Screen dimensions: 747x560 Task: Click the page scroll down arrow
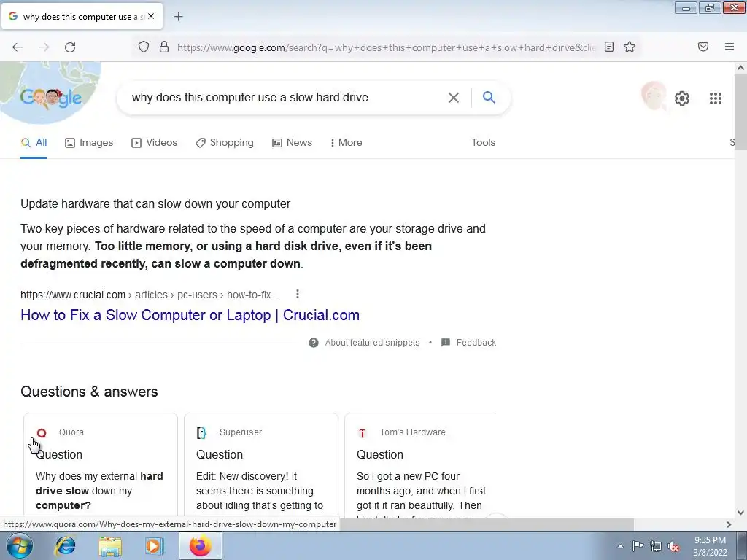click(x=740, y=513)
